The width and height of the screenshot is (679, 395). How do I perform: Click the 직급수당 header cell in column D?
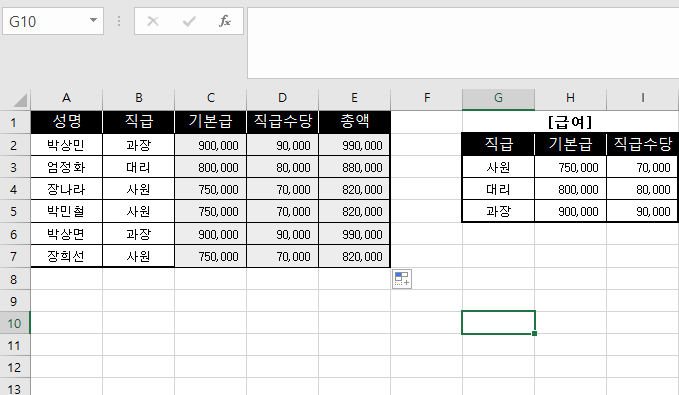pyautogui.click(x=282, y=122)
